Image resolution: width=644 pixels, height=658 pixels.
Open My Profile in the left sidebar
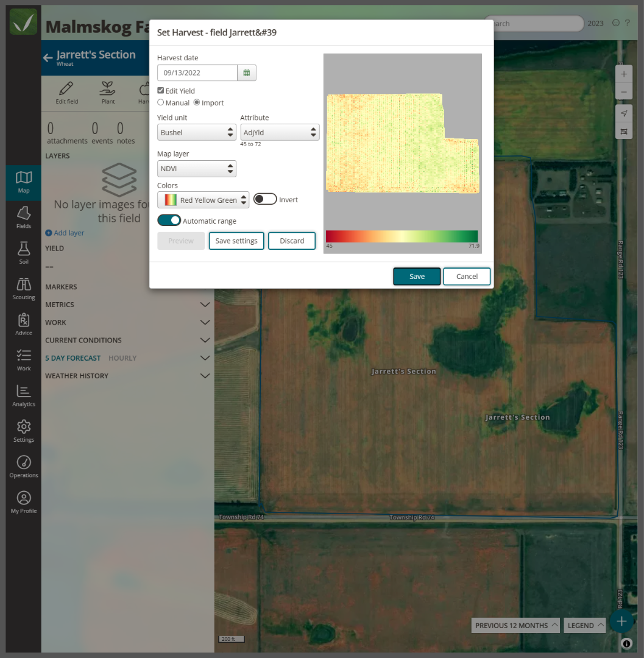click(x=24, y=502)
